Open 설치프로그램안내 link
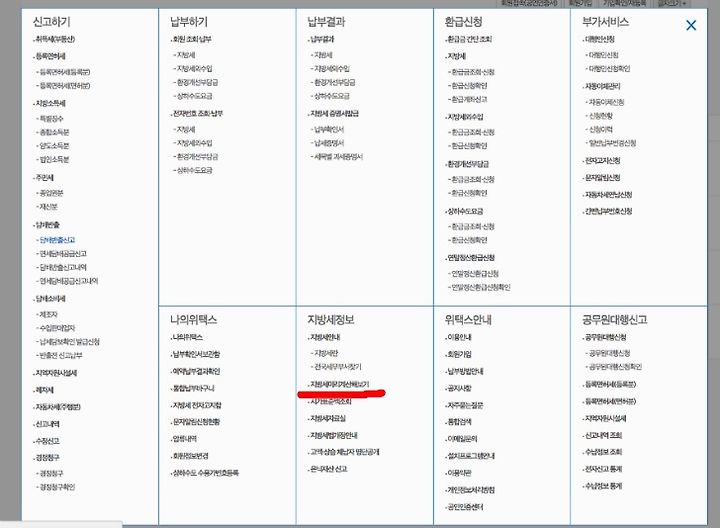Image resolution: width=720 pixels, height=528 pixels. (x=471, y=456)
